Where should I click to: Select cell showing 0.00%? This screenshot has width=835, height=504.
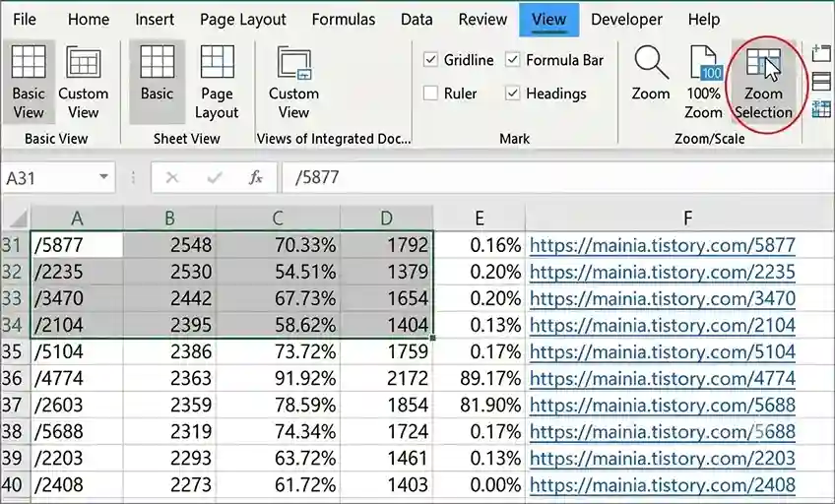click(x=480, y=485)
